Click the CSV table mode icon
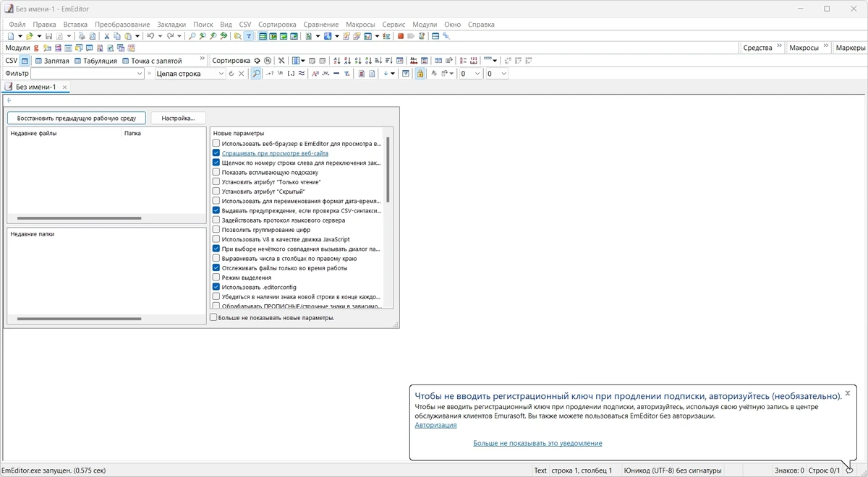The image size is (868, 477). coord(25,61)
